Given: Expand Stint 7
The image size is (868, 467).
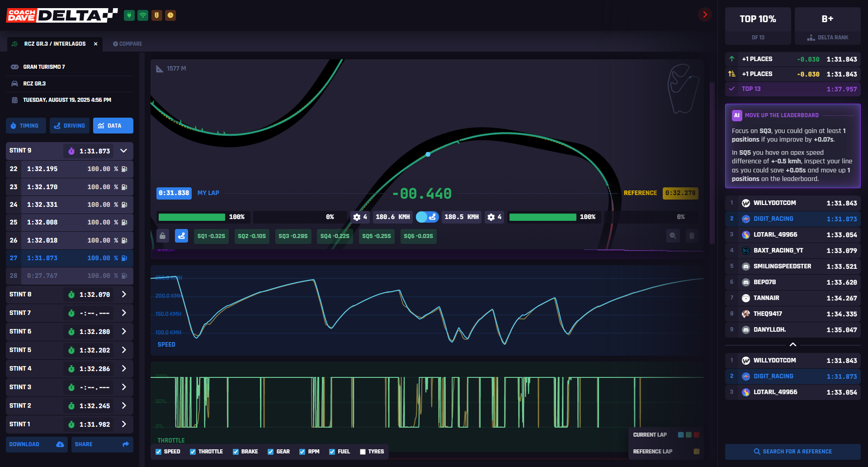Looking at the screenshot, I should pos(124,313).
